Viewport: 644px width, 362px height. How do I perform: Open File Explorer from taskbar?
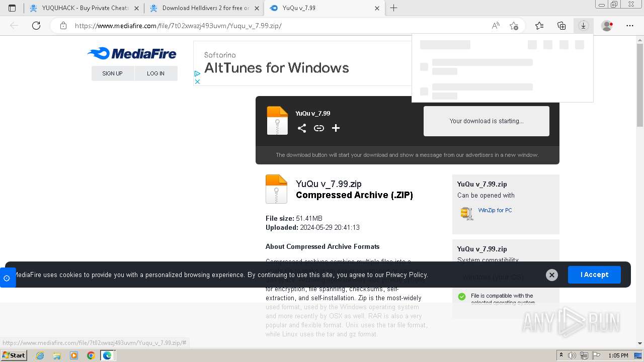[57, 355]
